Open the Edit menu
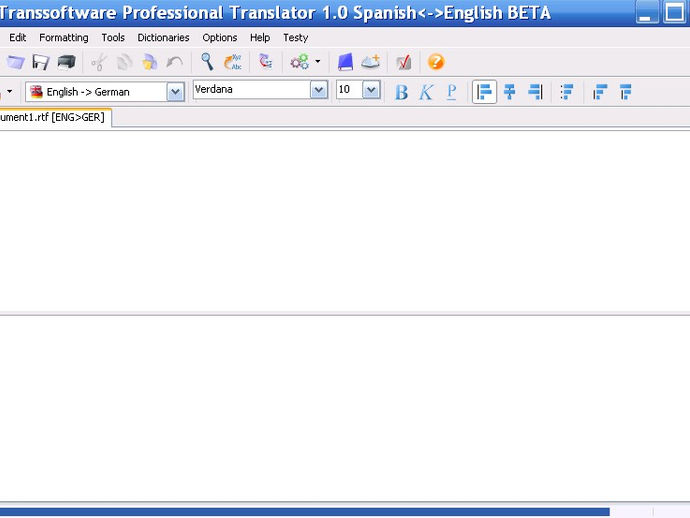Screen dimensions: 690x518 point(18,38)
